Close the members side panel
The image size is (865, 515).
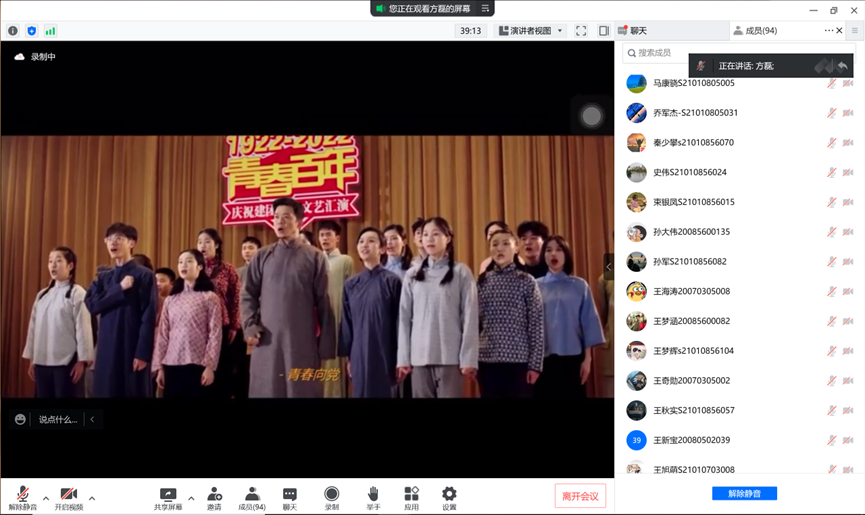[840, 30]
